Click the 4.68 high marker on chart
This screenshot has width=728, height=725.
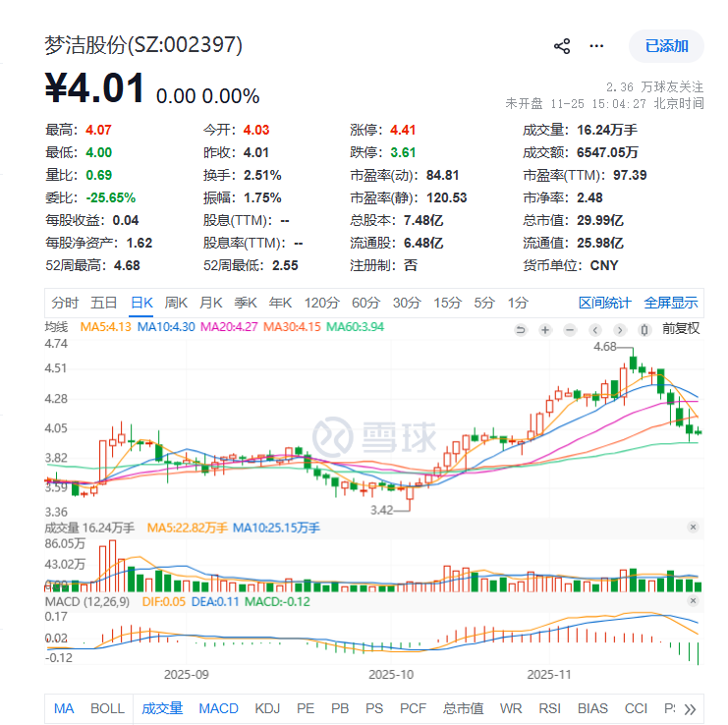pyautogui.click(x=604, y=346)
